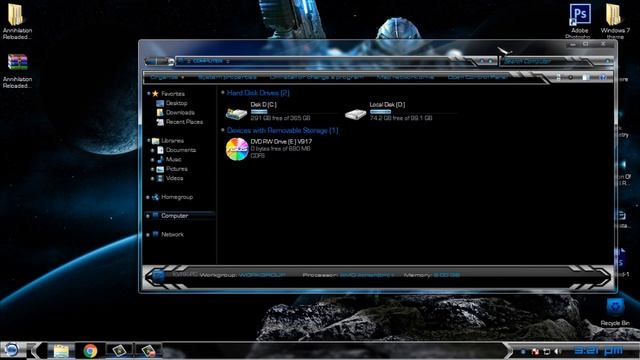The height and width of the screenshot is (360, 640).
Task: Click Map network drive
Action: (x=405, y=77)
